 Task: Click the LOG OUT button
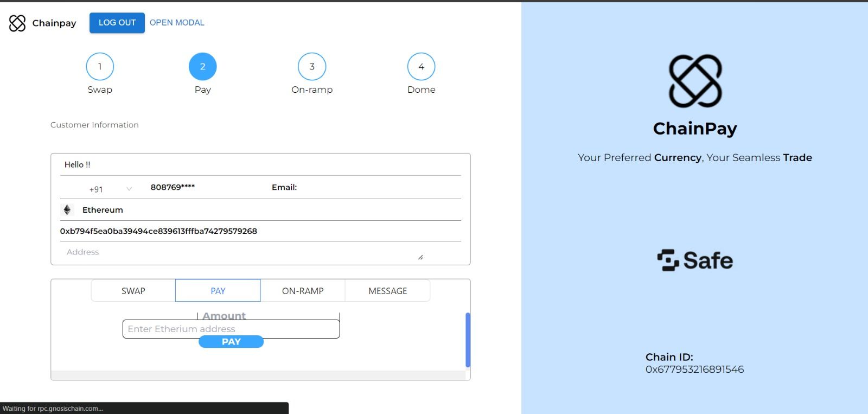pyautogui.click(x=117, y=23)
